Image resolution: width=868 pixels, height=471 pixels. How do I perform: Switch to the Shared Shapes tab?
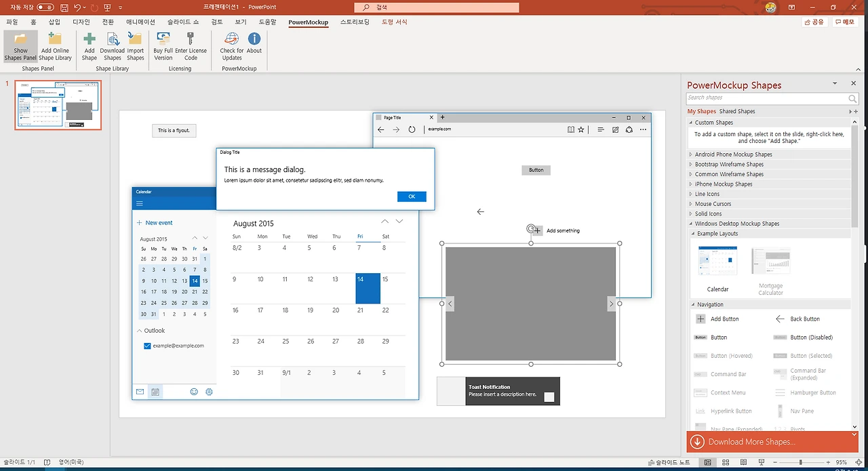click(x=737, y=111)
